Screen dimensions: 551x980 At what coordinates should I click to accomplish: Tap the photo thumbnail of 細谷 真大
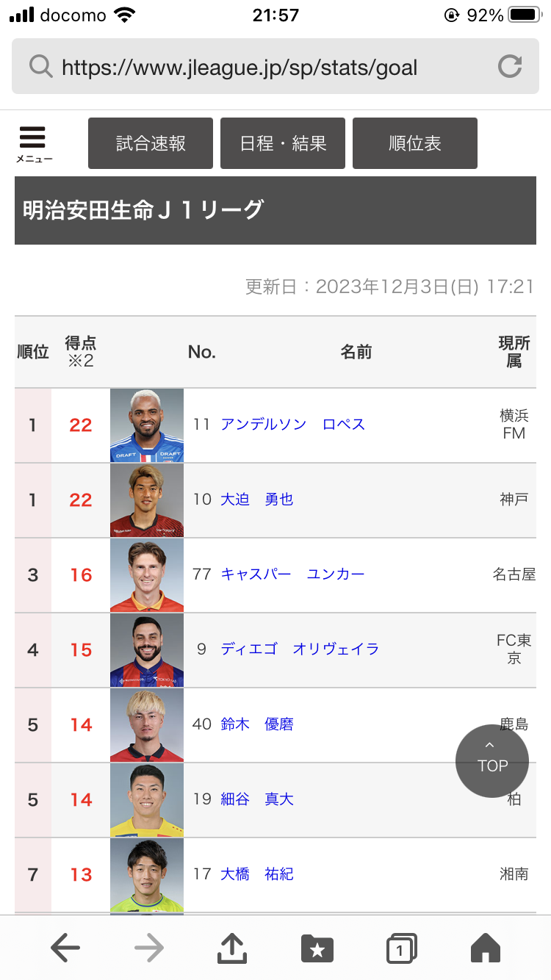[x=147, y=800]
